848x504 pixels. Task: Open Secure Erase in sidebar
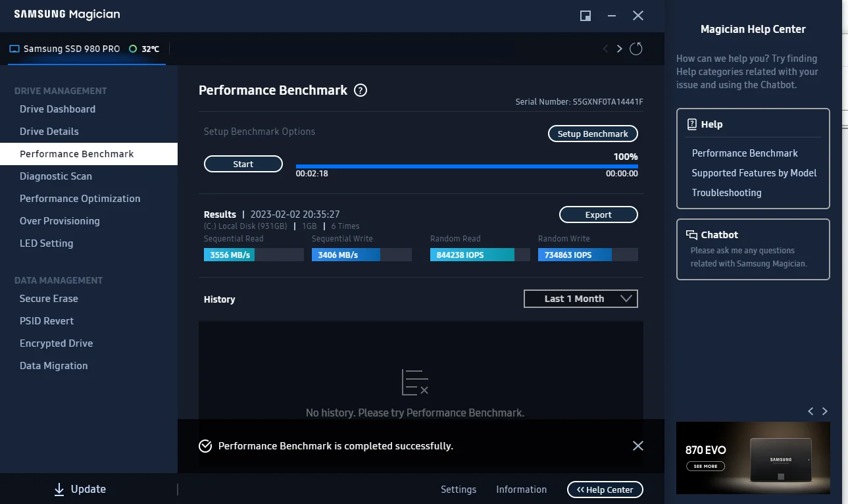pyautogui.click(x=49, y=299)
